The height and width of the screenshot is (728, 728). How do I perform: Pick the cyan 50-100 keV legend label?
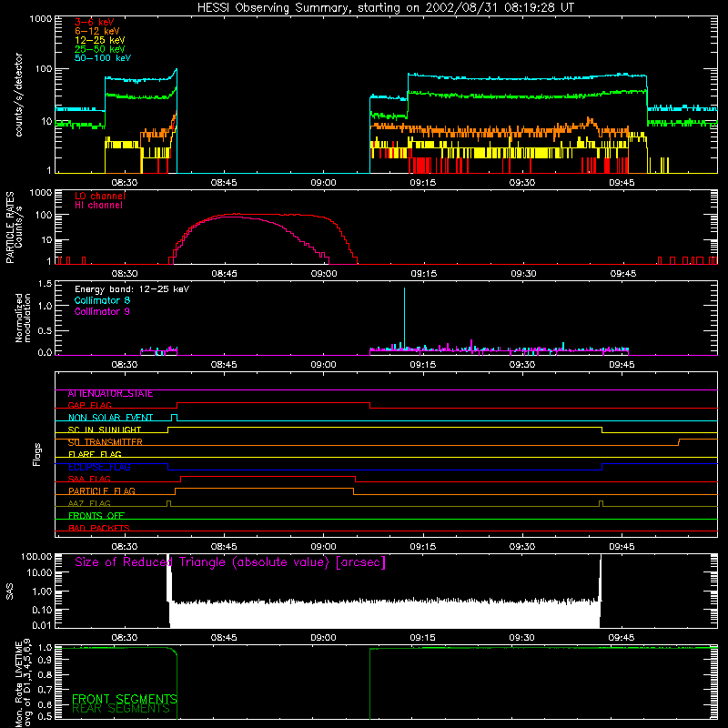coord(102,58)
